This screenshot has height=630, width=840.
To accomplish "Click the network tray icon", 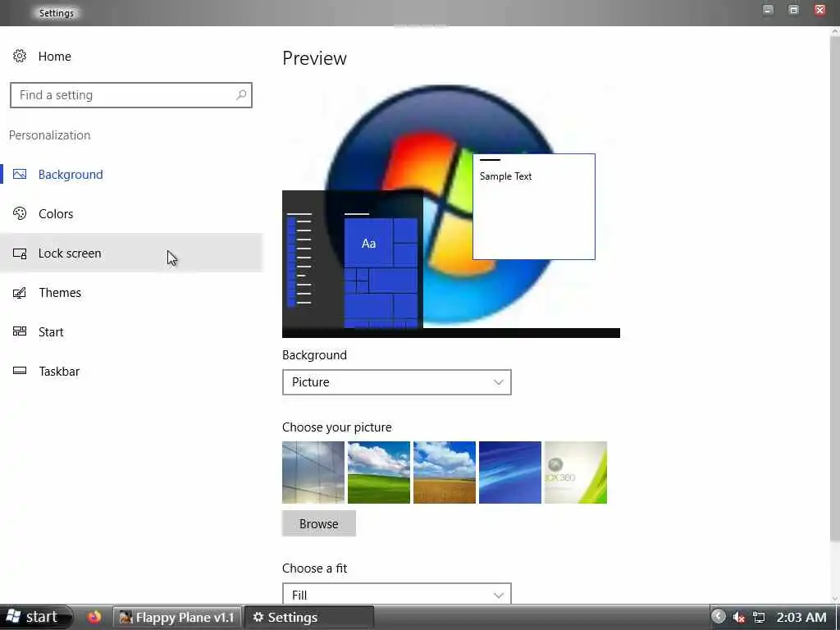I will pyautogui.click(x=759, y=617).
